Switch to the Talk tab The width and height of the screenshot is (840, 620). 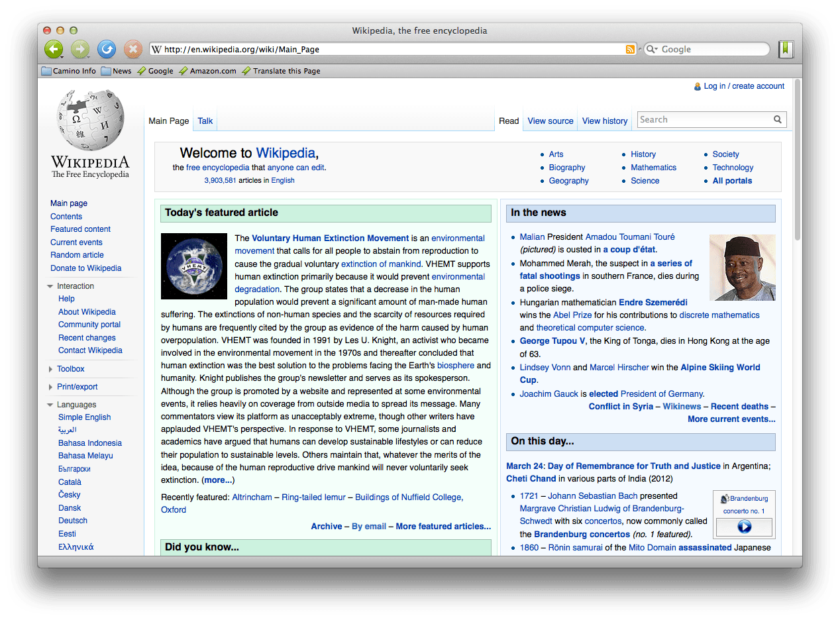(x=205, y=121)
